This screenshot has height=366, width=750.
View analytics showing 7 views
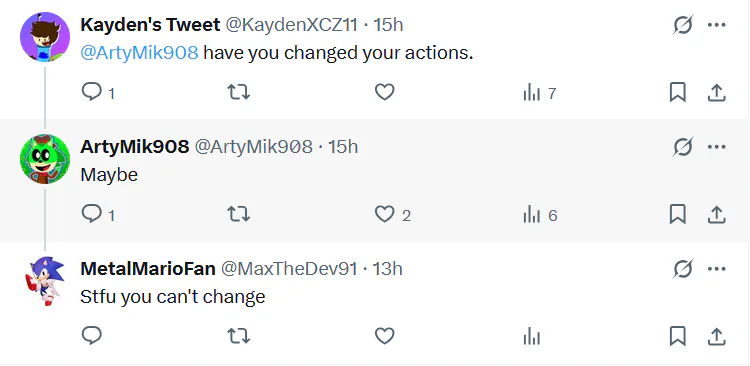pyautogui.click(x=539, y=93)
